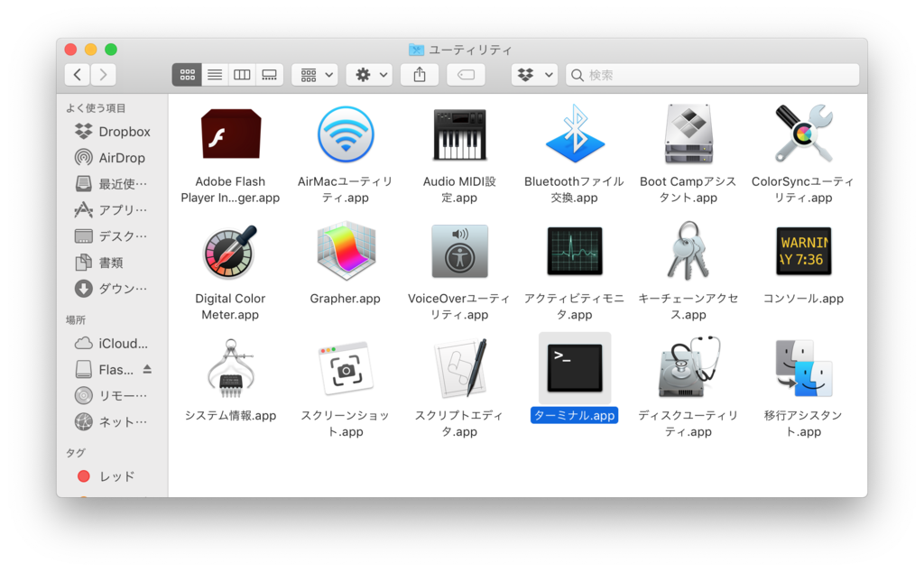Open ダウン… downloads in the sidebar
This screenshot has width=924, height=572.
(x=112, y=288)
